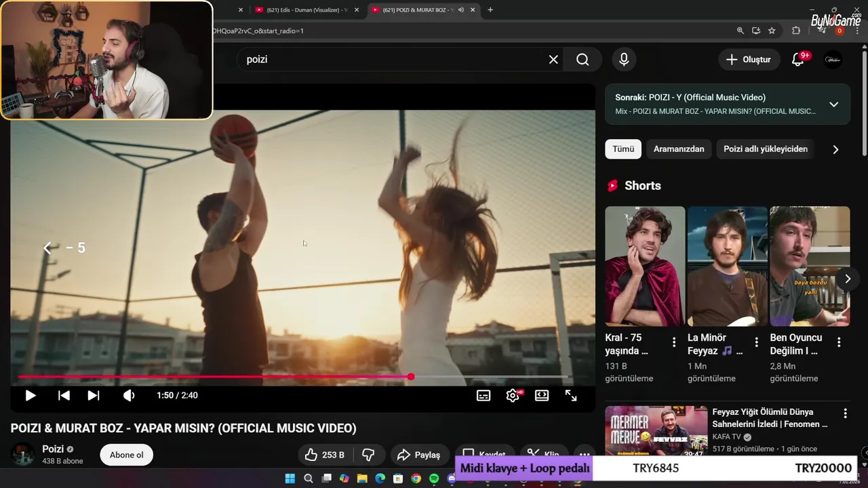Open the red extension badge icon

pos(840,30)
